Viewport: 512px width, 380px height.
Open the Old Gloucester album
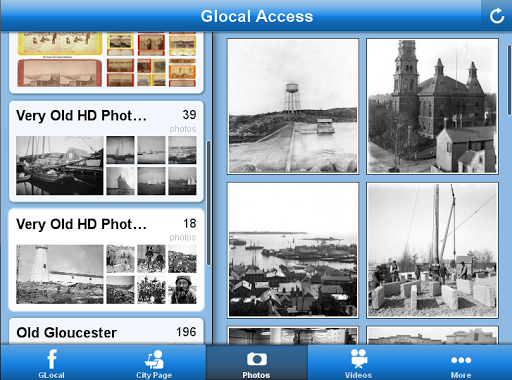(x=106, y=332)
